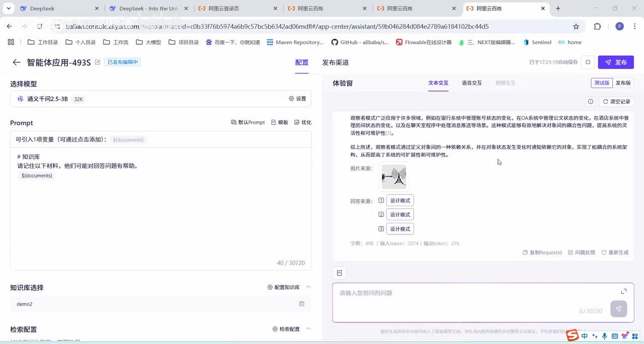Select the 文本交互 tab

tap(438, 83)
